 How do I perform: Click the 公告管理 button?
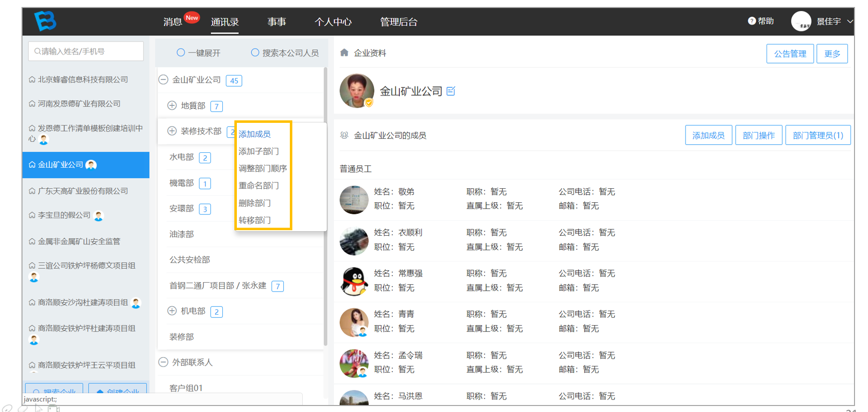pyautogui.click(x=790, y=54)
